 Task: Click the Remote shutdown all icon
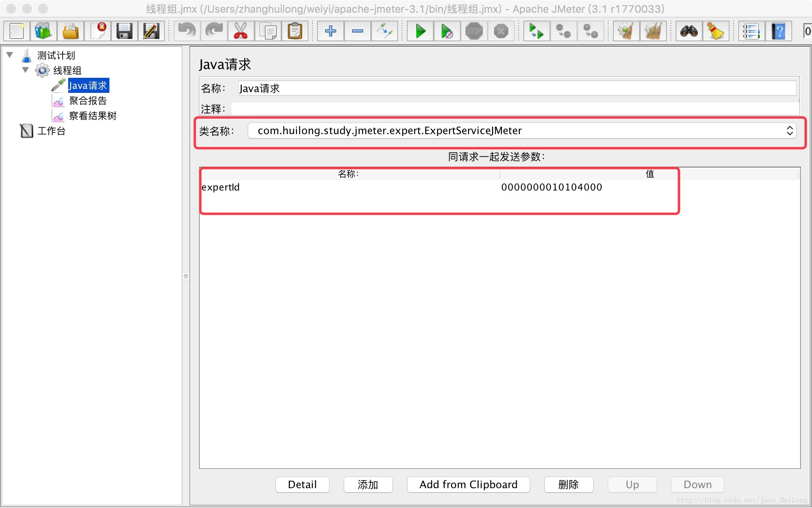click(x=590, y=31)
